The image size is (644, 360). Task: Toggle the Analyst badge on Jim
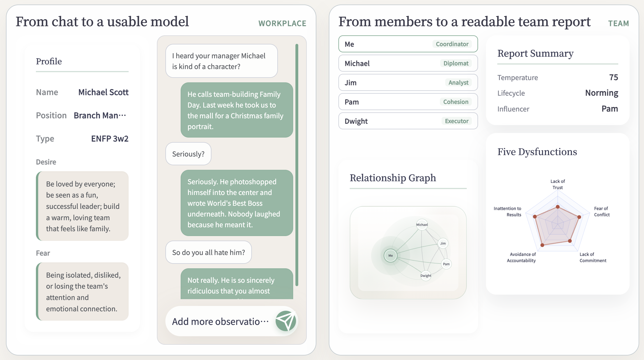click(x=459, y=82)
